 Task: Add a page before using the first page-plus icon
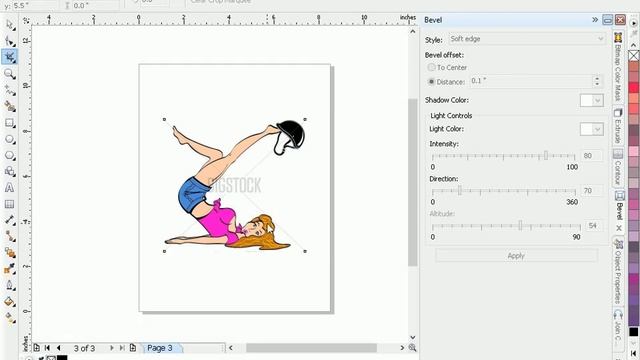36,348
